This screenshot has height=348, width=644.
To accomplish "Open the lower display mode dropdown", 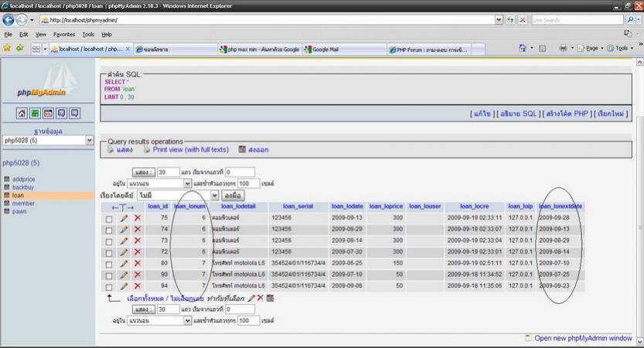I will pos(159,320).
